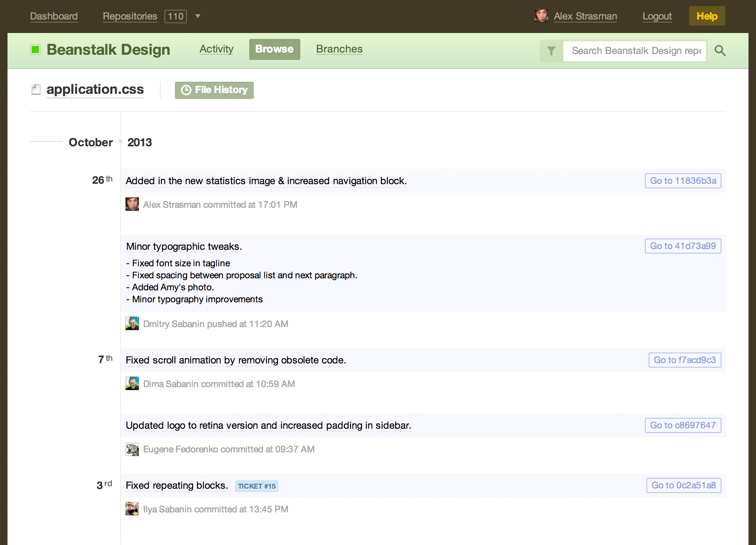756x545 pixels.
Task: Open the TICKET #15 label
Action: point(257,486)
